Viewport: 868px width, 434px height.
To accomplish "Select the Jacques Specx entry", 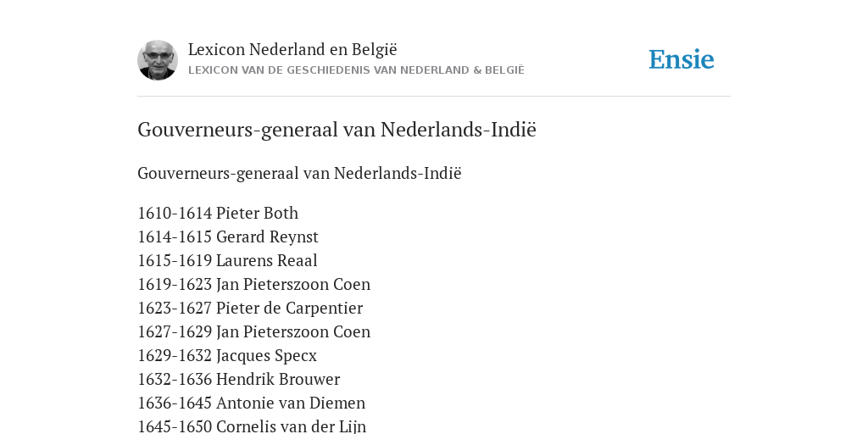I will pos(266,355).
